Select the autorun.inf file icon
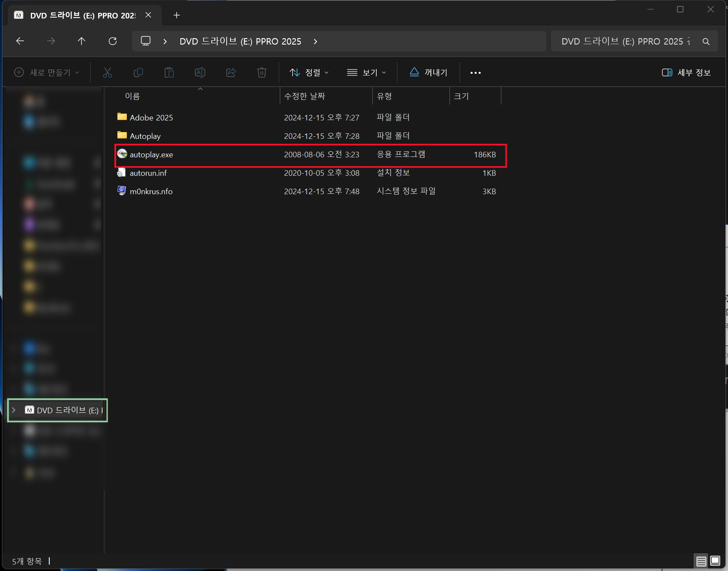Viewport: 728px width, 571px height. [122, 173]
